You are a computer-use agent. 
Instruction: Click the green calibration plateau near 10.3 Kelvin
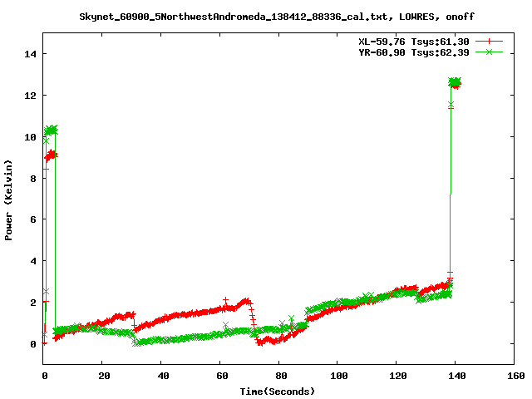[x=51, y=130]
